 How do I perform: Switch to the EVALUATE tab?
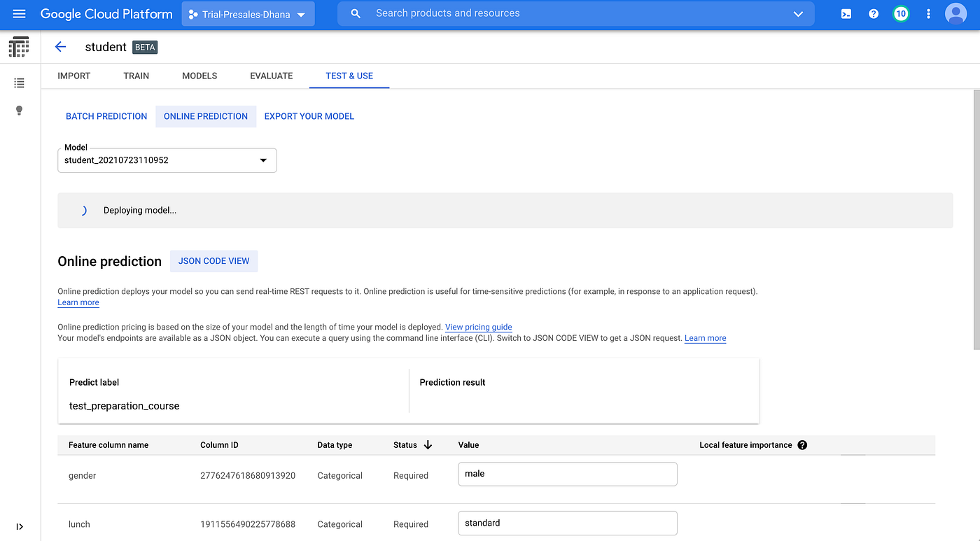271,76
